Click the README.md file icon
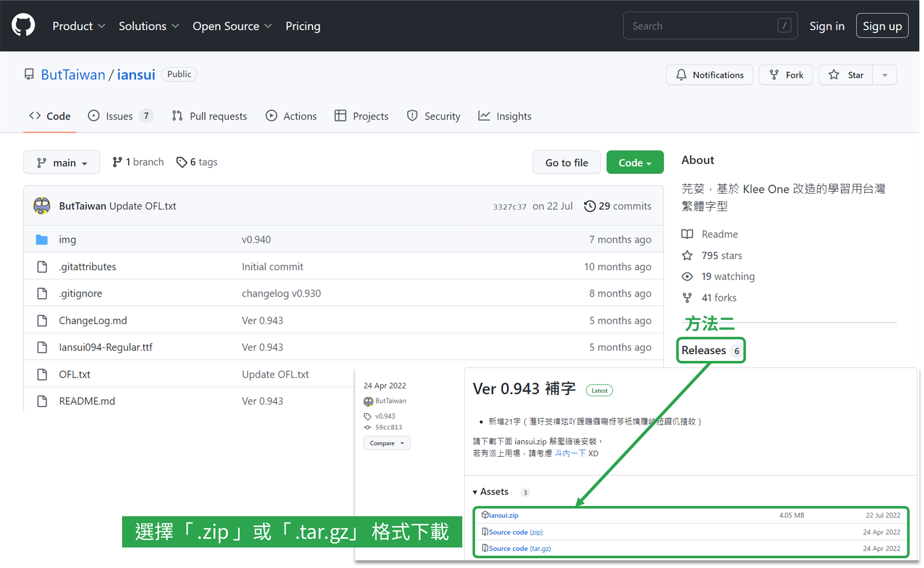 point(42,401)
